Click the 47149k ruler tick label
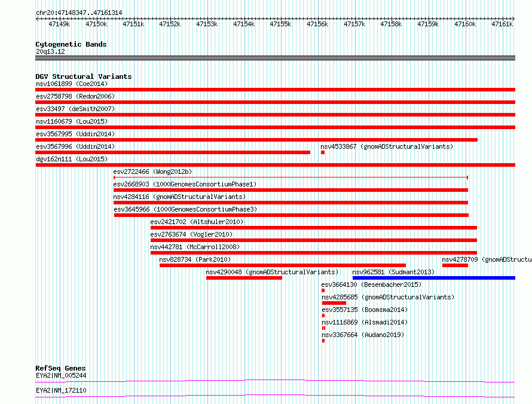 click(59, 24)
